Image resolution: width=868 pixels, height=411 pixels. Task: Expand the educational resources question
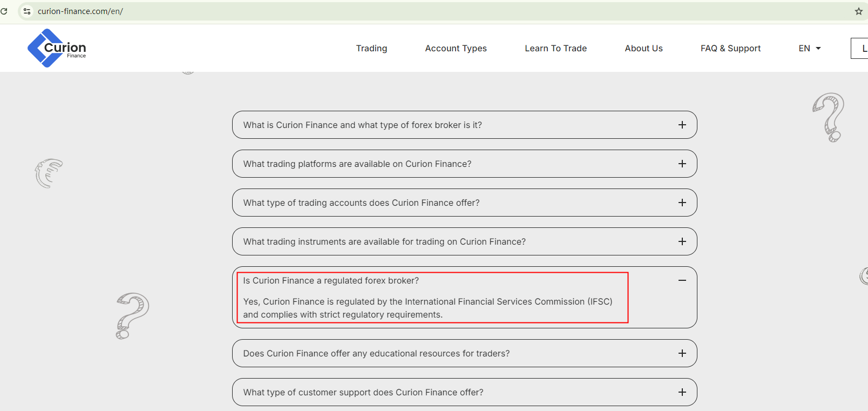376,353
